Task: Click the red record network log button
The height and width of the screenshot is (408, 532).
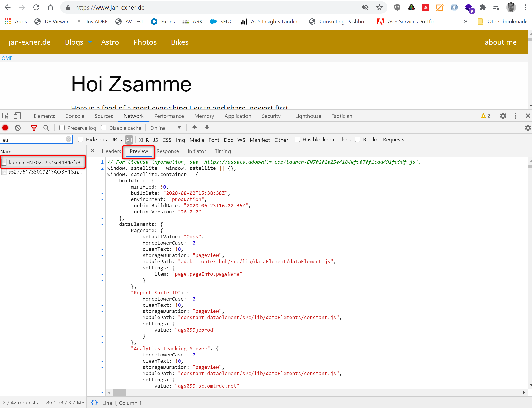Action: click(x=5, y=128)
